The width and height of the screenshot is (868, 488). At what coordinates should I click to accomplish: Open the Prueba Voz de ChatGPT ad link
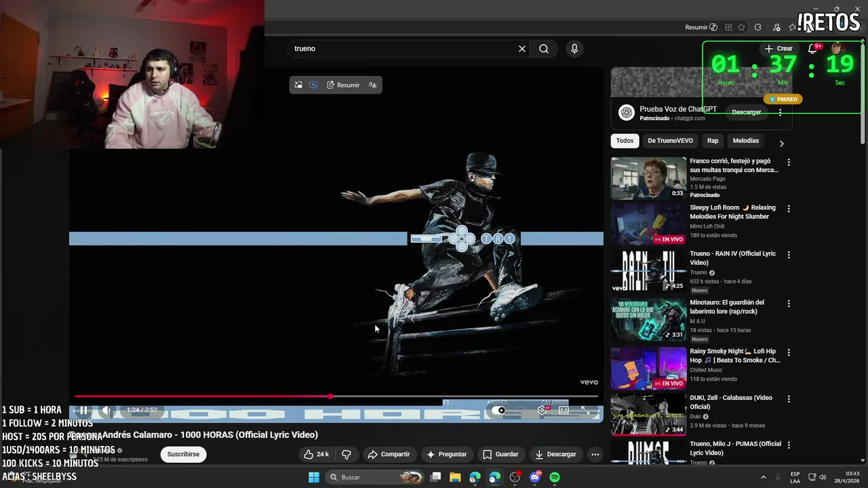678,109
